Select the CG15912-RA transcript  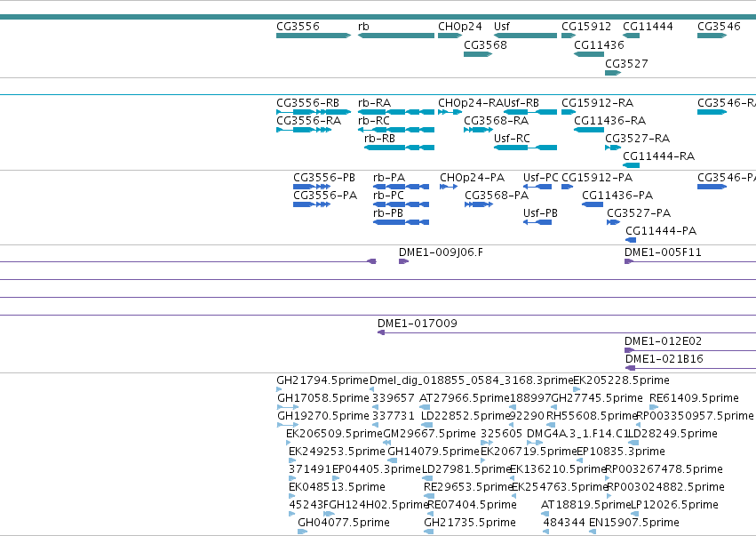(x=569, y=112)
